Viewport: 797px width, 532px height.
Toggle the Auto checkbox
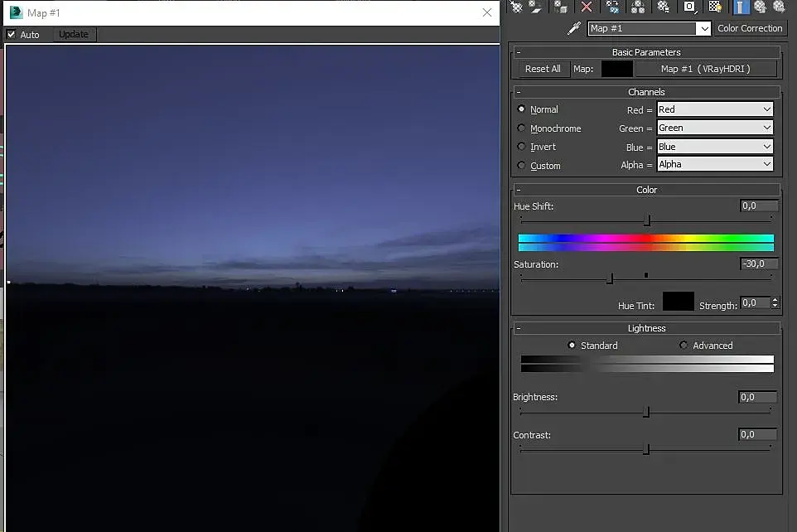click(x=11, y=34)
